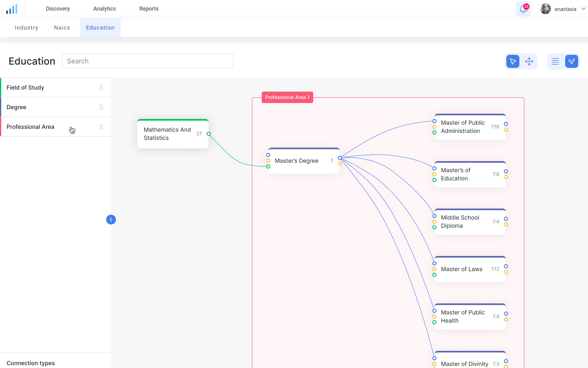The height and width of the screenshot is (368, 588).
Task: Click yellow output port on Master of Public Administration
Action: coord(506,130)
